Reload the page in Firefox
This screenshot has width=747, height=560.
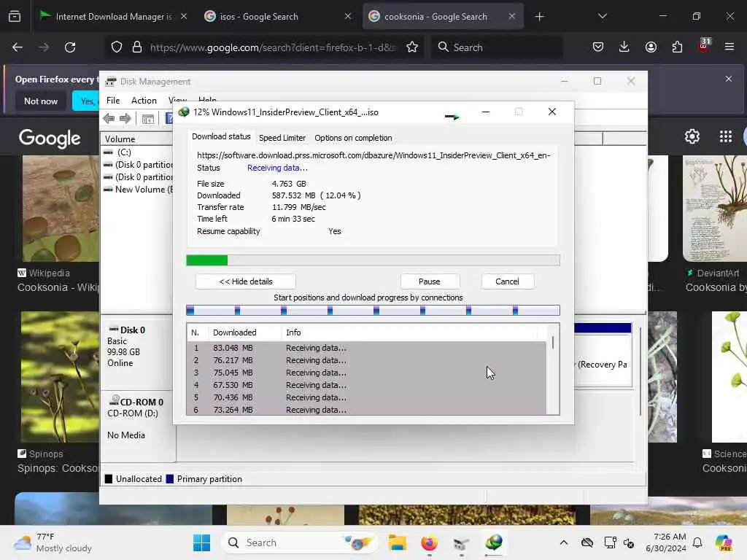point(70,47)
